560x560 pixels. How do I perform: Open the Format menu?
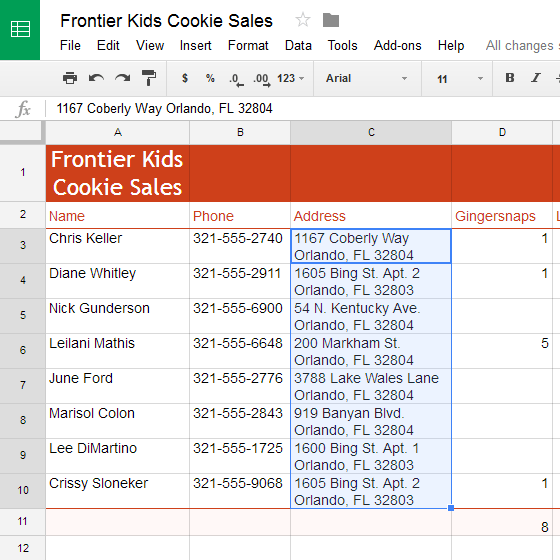coord(248,46)
